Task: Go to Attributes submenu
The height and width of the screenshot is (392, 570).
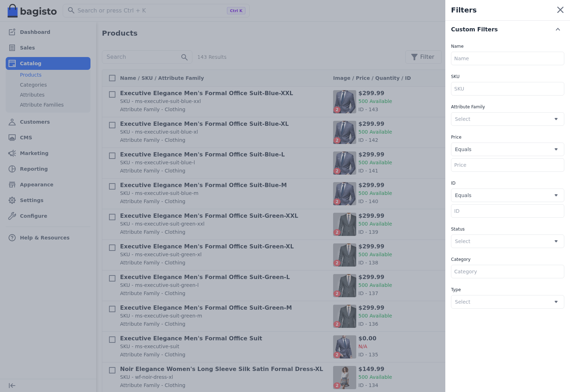Action: [32, 95]
